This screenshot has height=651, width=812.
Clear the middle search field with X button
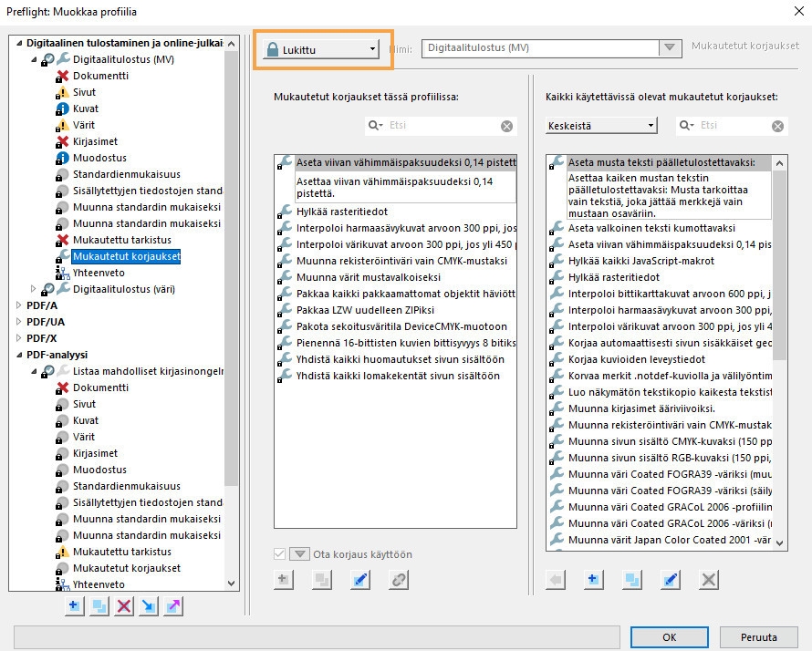(x=506, y=126)
